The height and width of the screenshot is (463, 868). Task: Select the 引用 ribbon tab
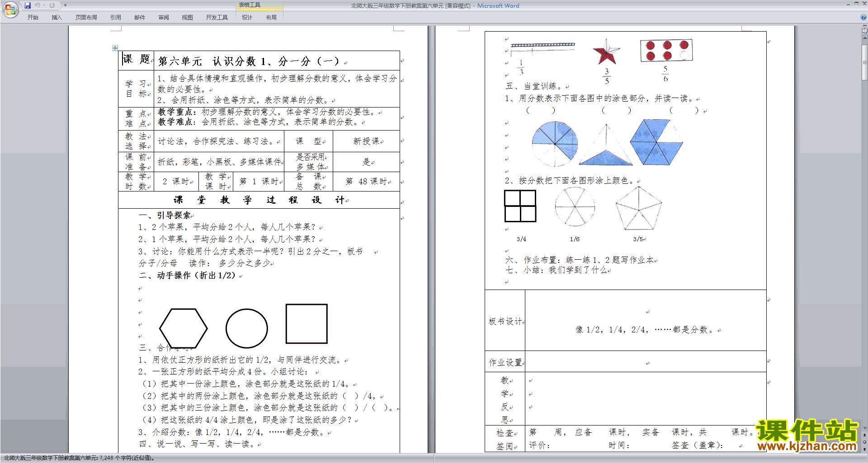click(116, 17)
